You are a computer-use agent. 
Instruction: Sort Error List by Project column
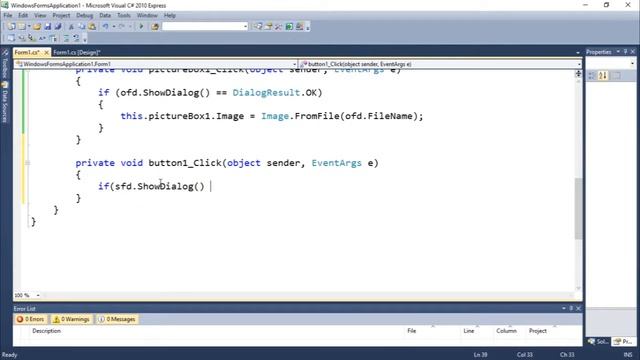click(538, 331)
